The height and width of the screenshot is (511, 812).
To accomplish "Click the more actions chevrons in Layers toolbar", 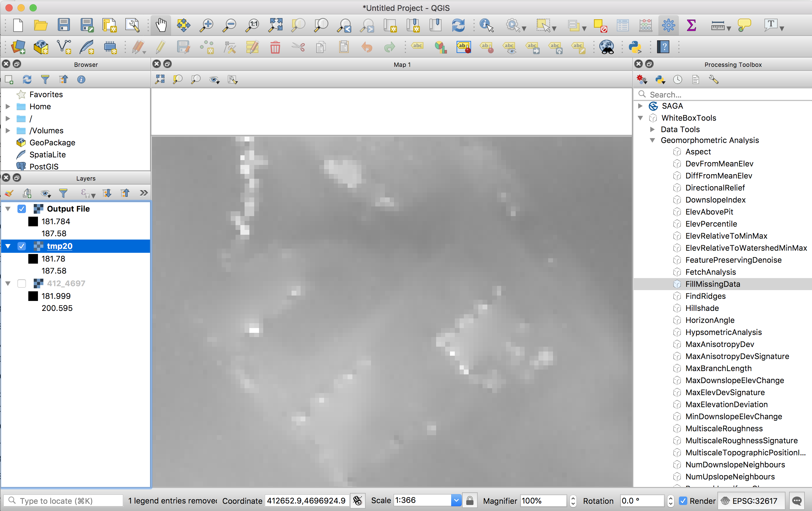I will [x=144, y=193].
